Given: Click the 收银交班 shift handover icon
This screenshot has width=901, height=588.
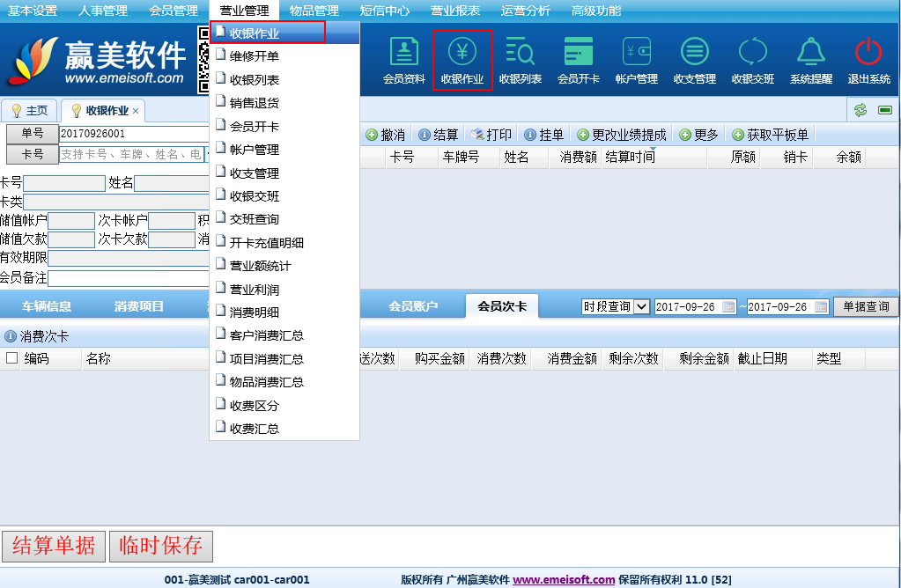Looking at the screenshot, I should coord(752,60).
